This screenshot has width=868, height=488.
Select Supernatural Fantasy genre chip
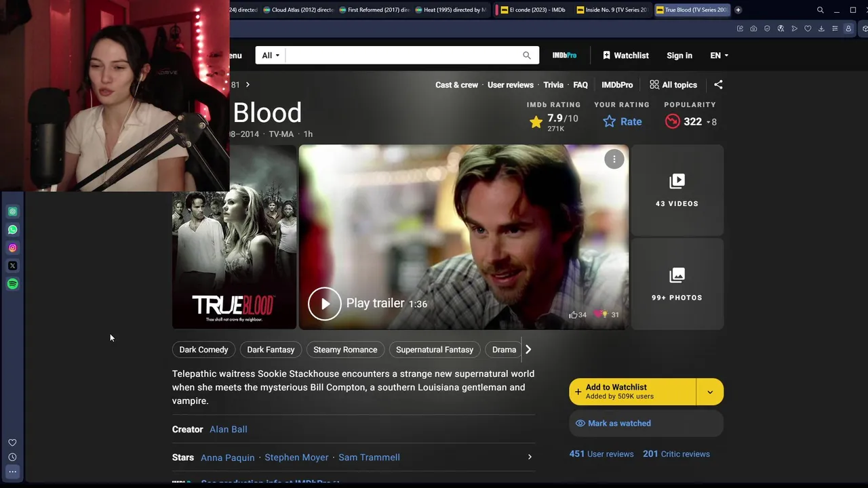click(x=435, y=350)
